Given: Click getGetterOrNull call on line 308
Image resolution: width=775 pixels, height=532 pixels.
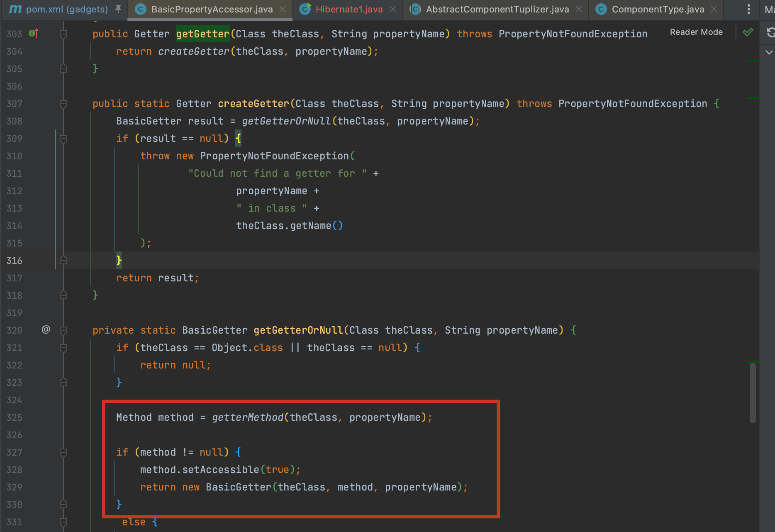Looking at the screenshot, I should 286,121.
